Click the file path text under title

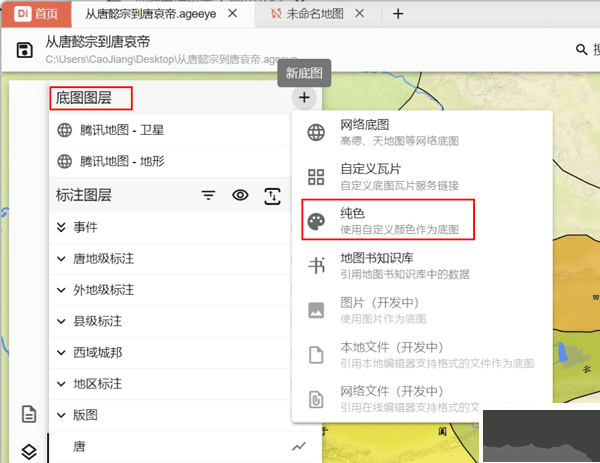tap(171, 59)
